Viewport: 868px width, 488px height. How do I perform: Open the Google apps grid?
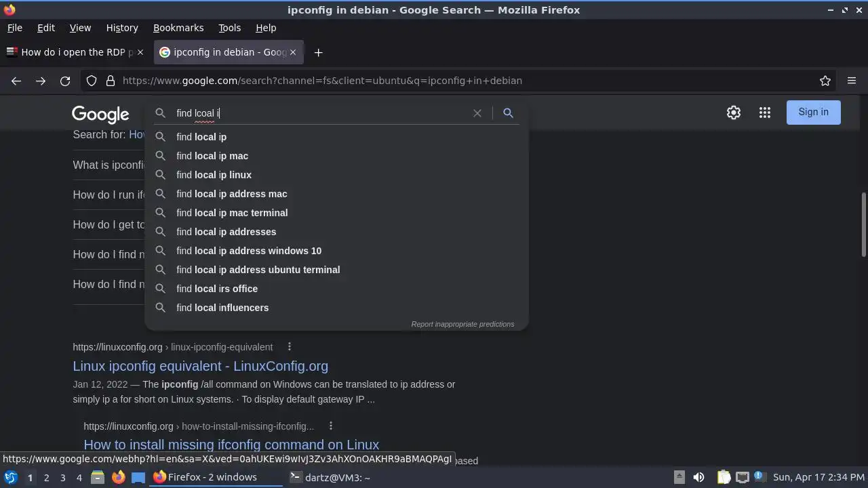click(765, 113)
